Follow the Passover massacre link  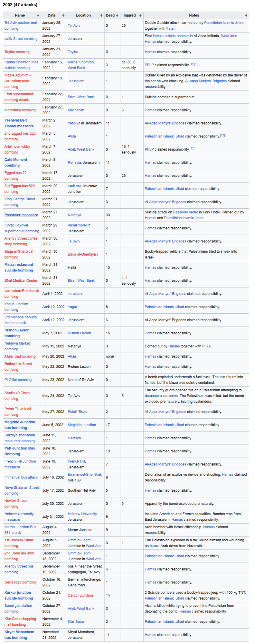click(x=21, y=215)
